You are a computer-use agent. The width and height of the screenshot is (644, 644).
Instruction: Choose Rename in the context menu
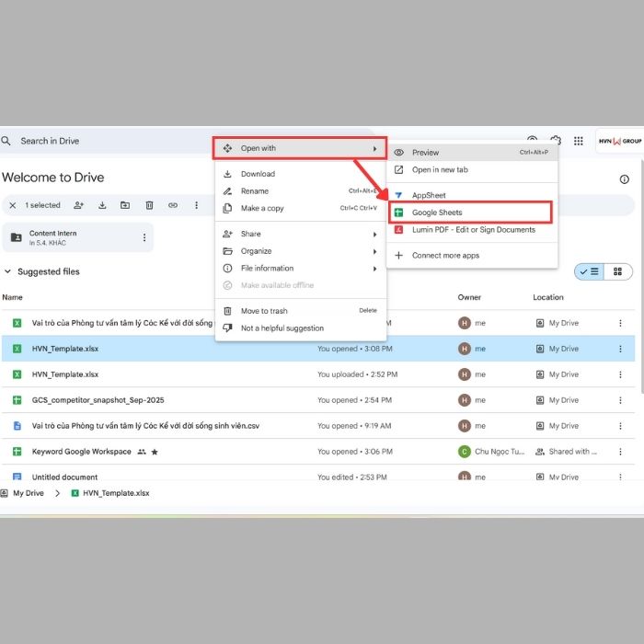[300, 191]
